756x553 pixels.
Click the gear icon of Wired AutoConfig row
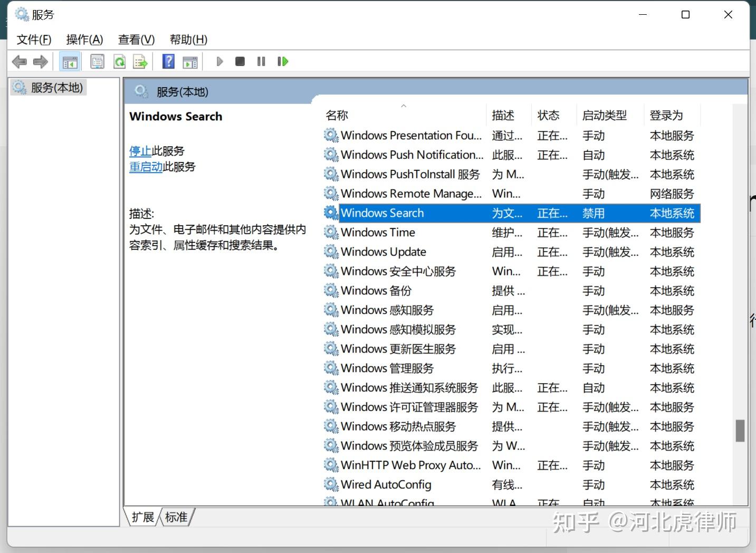[x=331, y=484]
